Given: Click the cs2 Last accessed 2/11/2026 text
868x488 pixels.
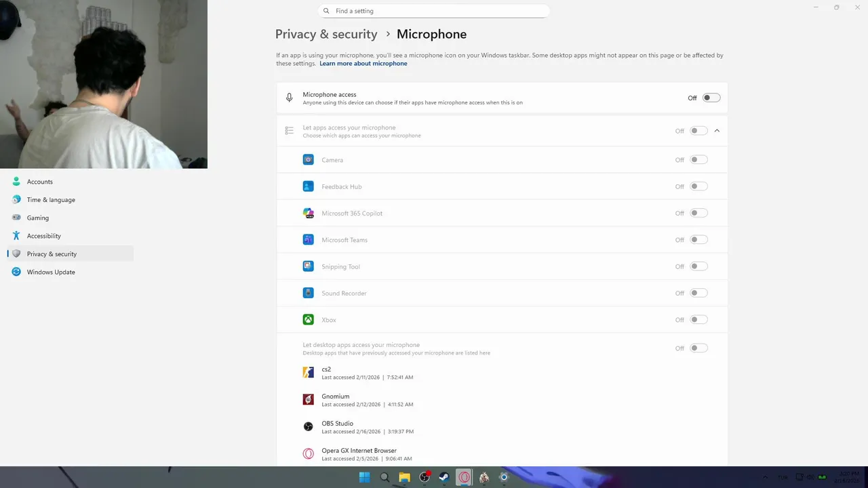Looking at the screenshot, I should click(x=367, y=378).
